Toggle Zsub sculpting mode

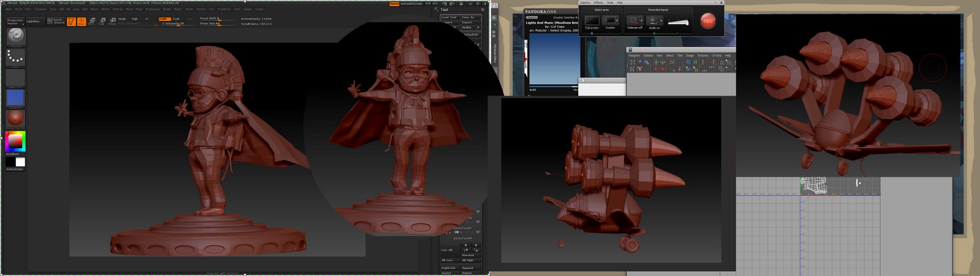(x=176, y=19)
